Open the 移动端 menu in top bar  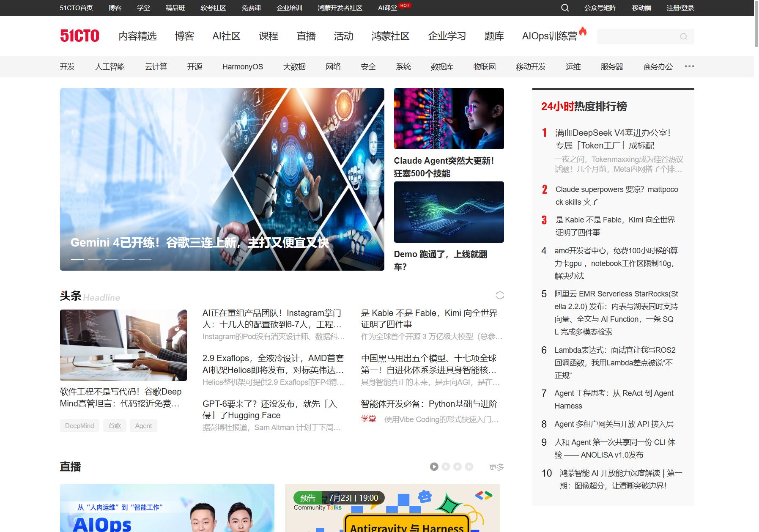(x=641, y=8)
